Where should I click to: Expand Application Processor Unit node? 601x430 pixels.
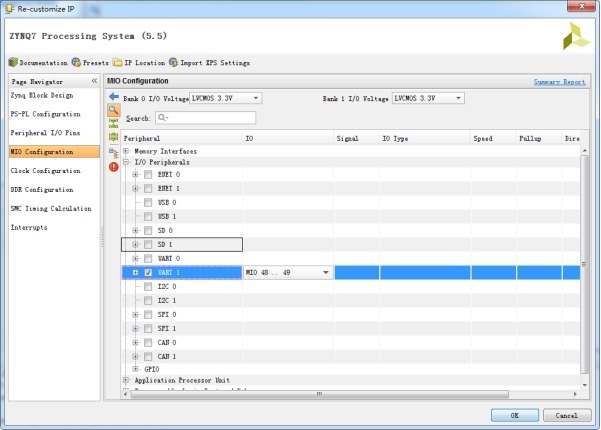tap(126, 380)
